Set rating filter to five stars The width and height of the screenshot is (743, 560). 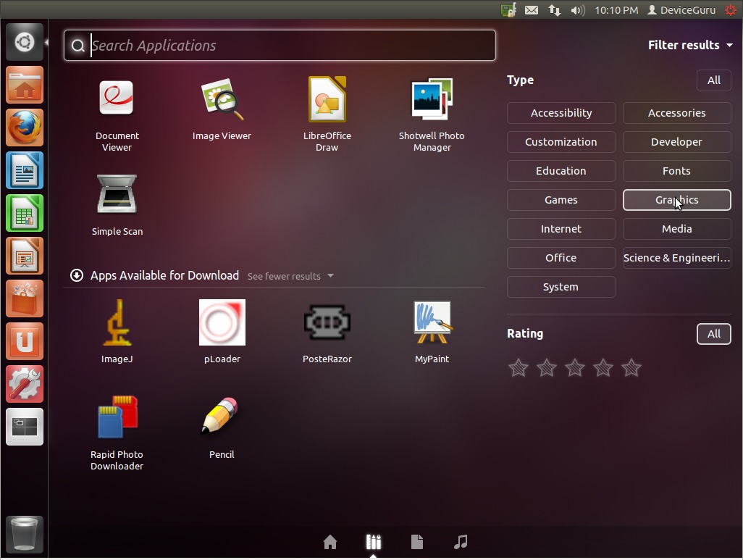click(631, 367)
